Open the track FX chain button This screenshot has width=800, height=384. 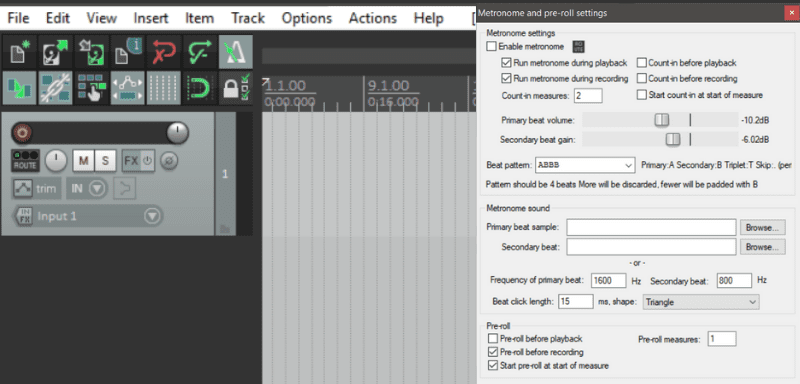[x=131, y=161]
